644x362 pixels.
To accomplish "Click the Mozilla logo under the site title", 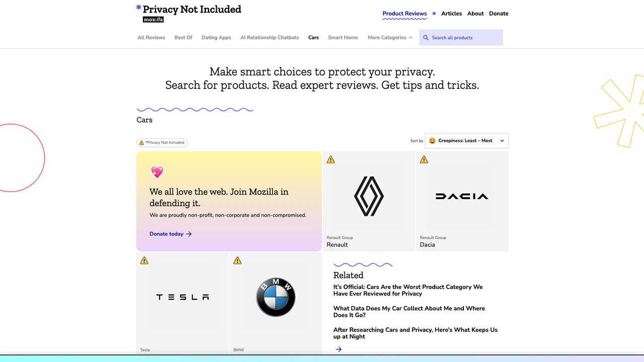I will 153,20.
